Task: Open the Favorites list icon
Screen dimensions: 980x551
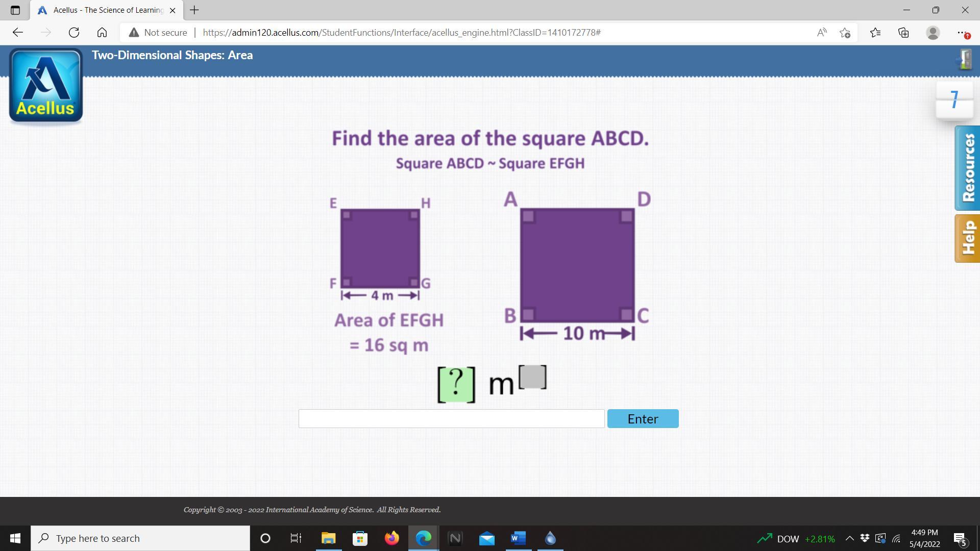Action: (875, 33)
